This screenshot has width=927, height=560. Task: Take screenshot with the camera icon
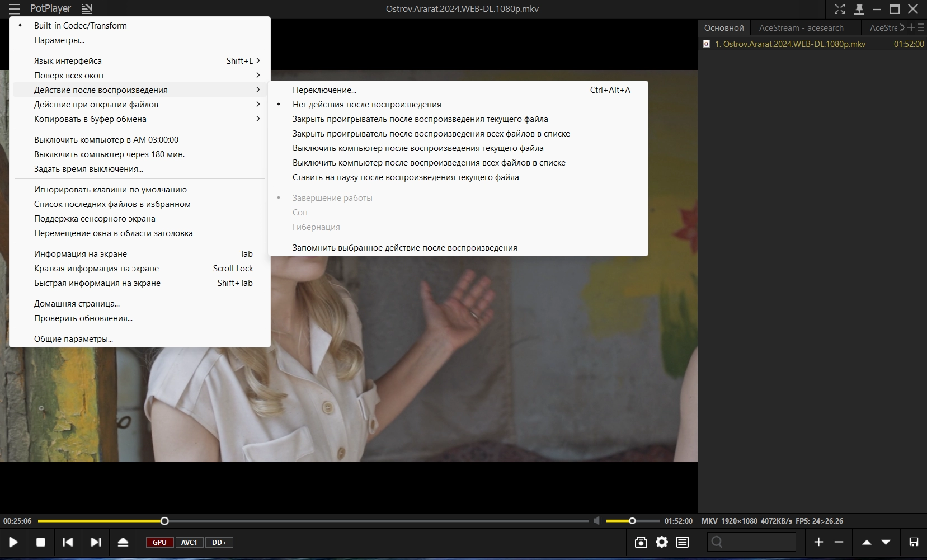(x=641, y=542)
